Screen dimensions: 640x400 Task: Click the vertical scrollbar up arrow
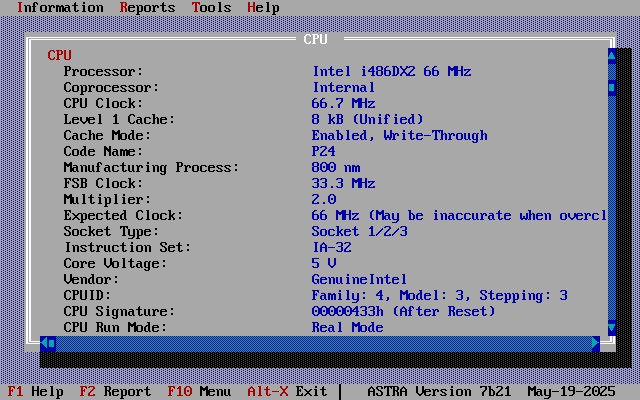[611, 56]
